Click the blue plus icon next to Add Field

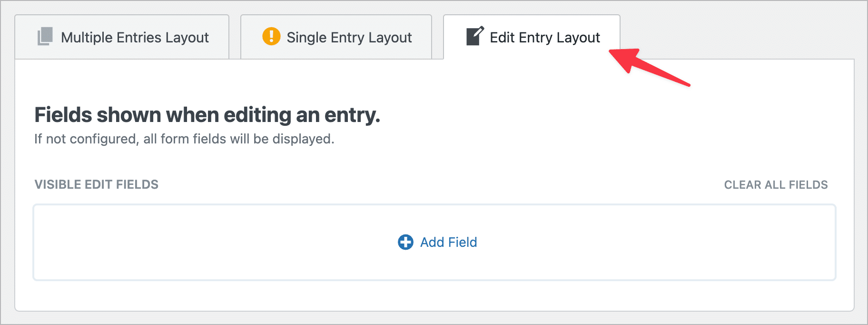[x=405, y=243]
